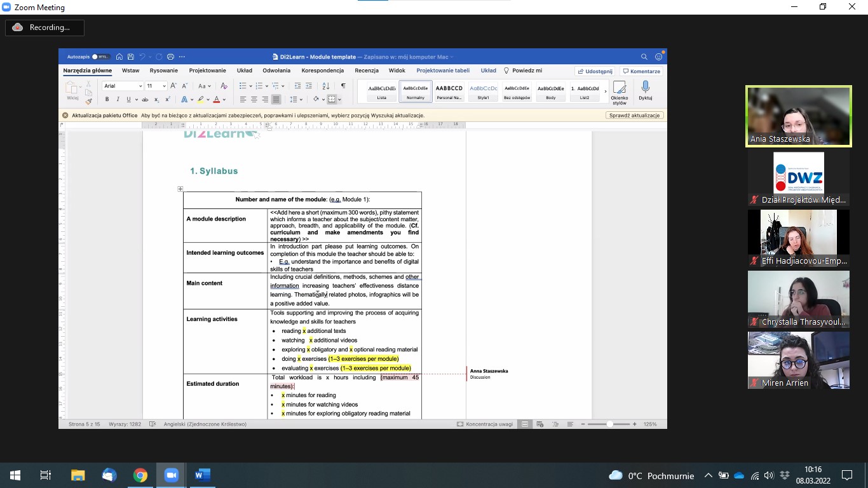Click the Undo arrow icon
This screenshot has height=488, width=868.
(142, 57)
